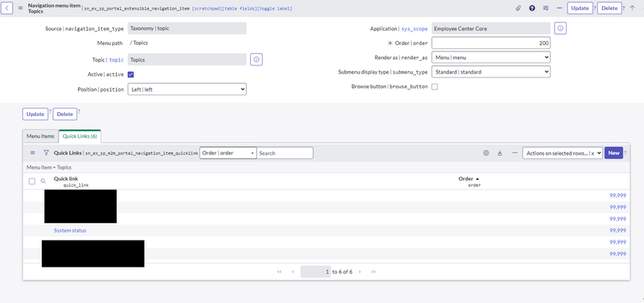
Task: Open the sys_scope label link
Action: coord(414,28)
